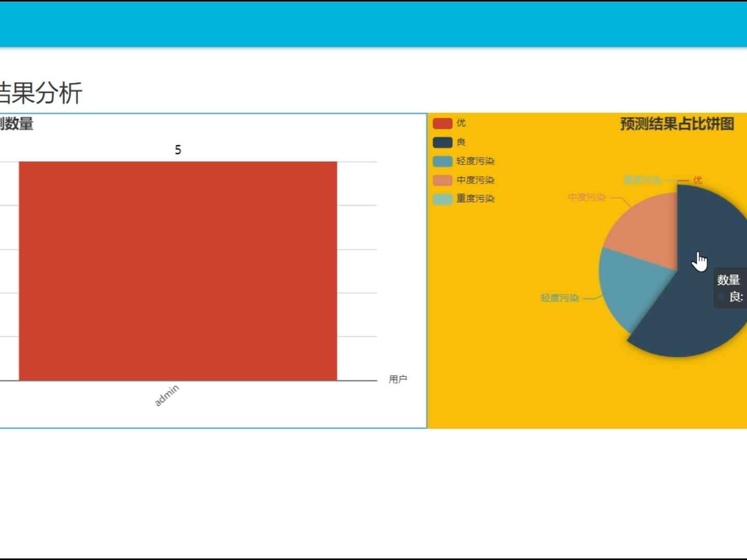Viewport: 747px width, 560px height.
Task: Click the 重度污染 legend label text
Action: 475,199
